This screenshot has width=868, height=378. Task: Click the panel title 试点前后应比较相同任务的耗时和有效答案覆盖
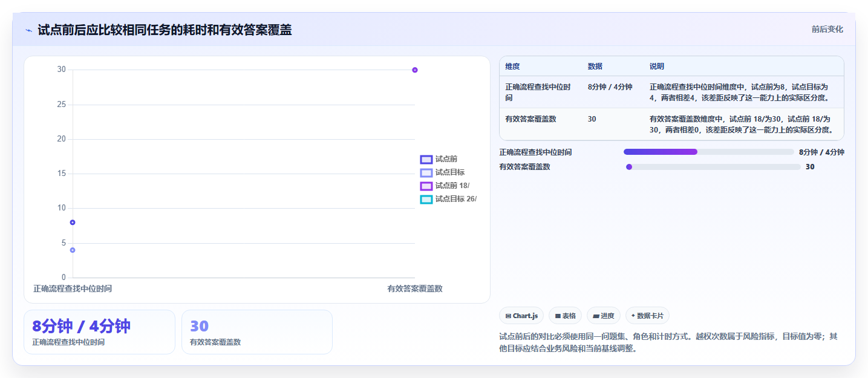[165, 30]
